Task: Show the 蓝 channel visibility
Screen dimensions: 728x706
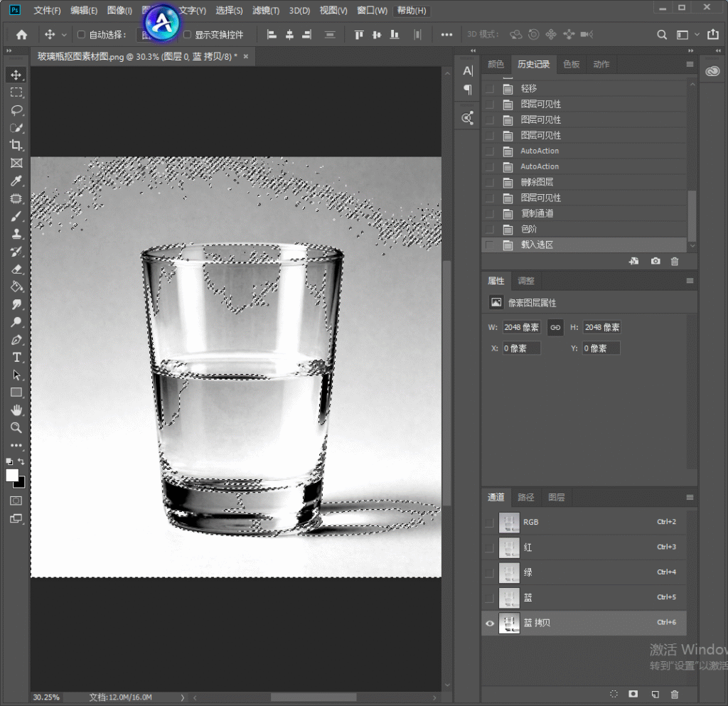Action: point(489,598)
